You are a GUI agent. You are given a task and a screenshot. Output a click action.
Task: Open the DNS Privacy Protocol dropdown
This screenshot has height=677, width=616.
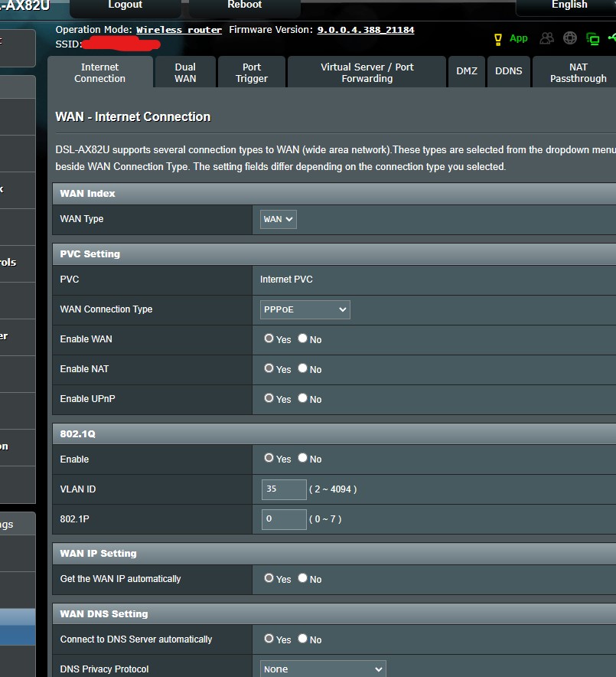323,669
